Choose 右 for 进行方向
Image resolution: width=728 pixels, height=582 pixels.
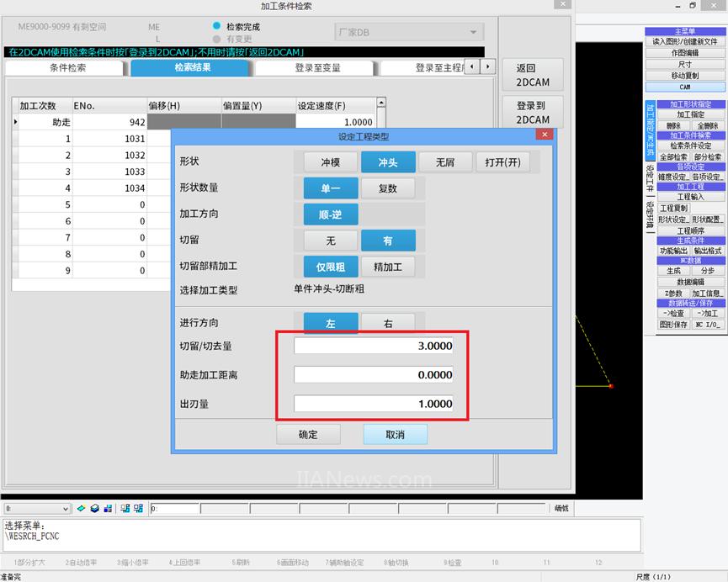pyautogui.click(x=388, y=323)
